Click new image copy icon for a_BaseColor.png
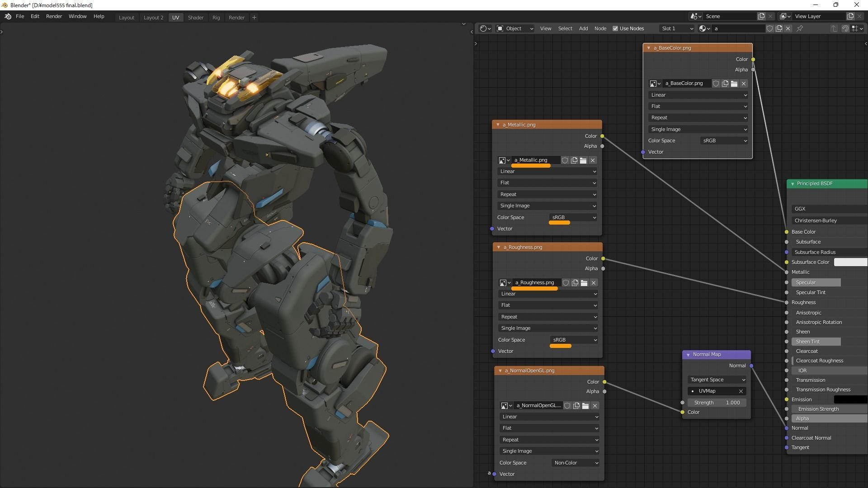868x488 pixels. tap(725, 84)
